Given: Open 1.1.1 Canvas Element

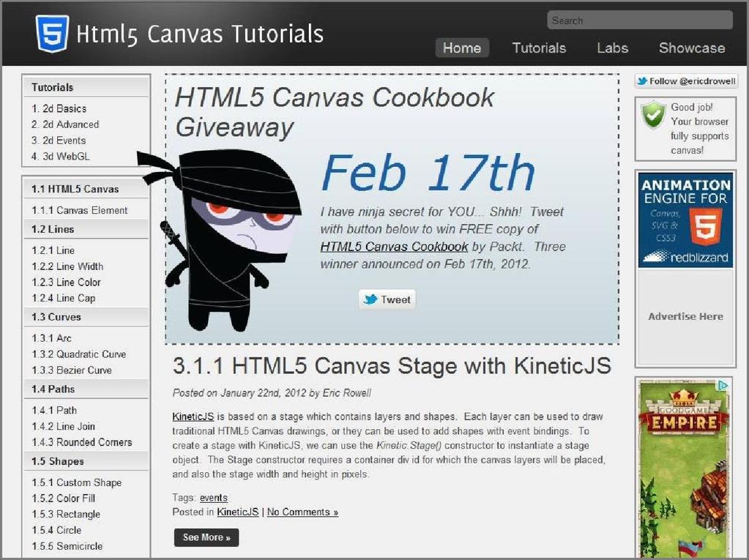Looking at the screenshot, I should click(x=80, y=210).
